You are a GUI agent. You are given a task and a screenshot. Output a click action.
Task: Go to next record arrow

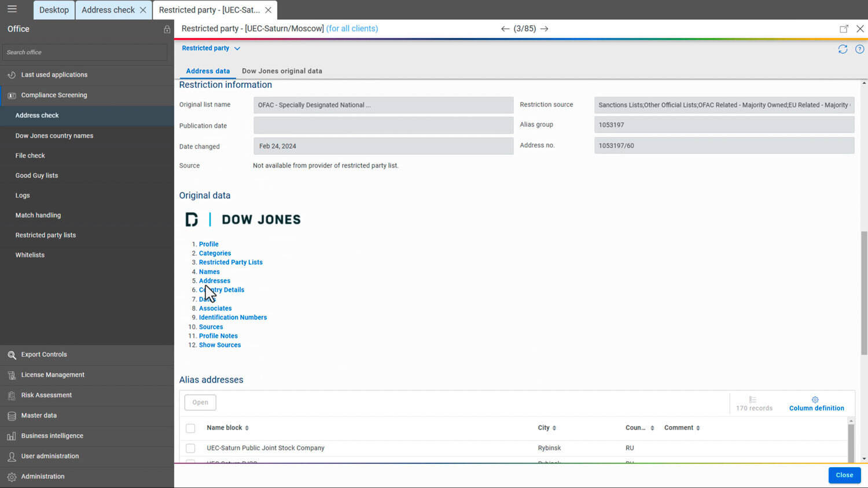(x=545, y=28)
